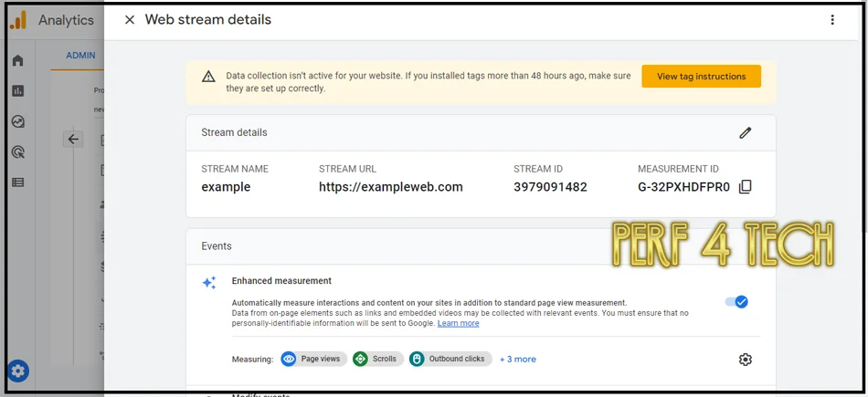Select the Outbound clicks chip

point(450,359)
